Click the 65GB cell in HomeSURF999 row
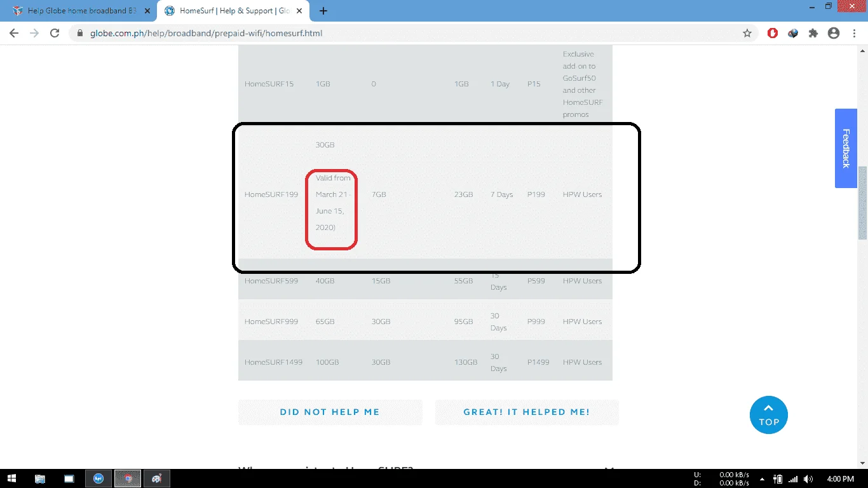This screenshot has width=868, height=488. (x=325, y=322)
